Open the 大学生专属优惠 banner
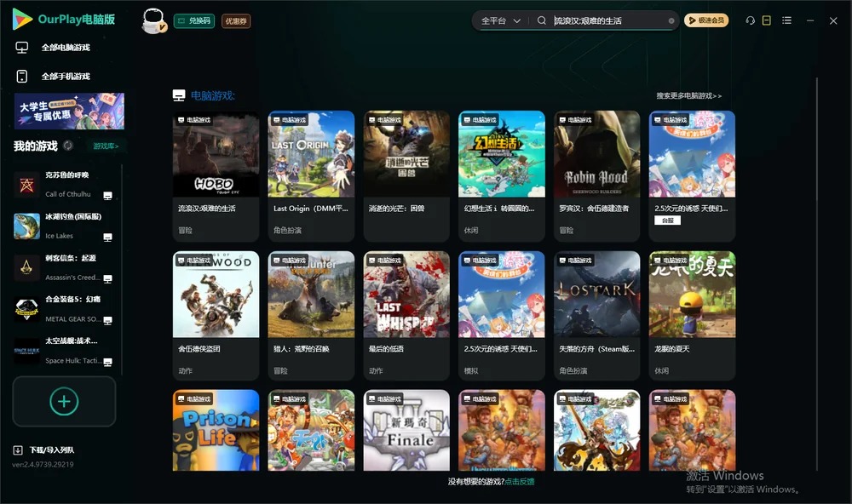 click(x=69, y=111)
